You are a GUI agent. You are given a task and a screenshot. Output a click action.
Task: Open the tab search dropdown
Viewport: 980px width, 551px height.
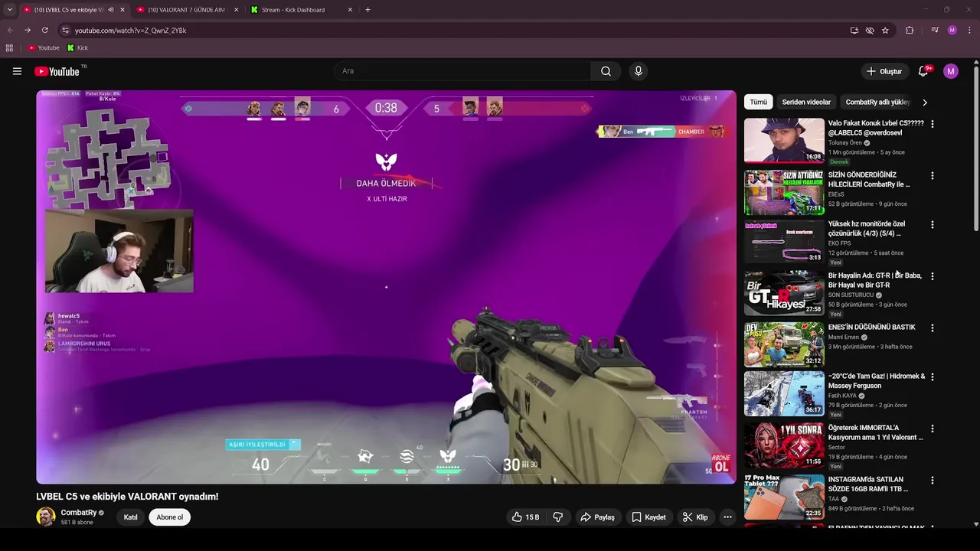pos(10,10)
